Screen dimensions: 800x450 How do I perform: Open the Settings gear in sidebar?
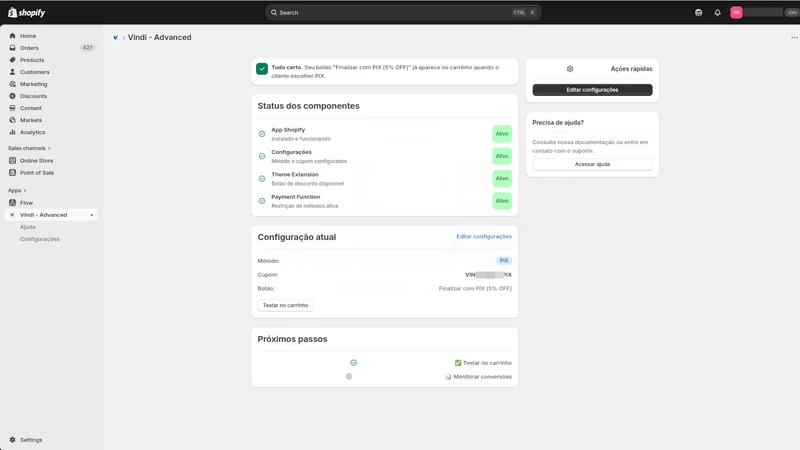coord(12,440)
